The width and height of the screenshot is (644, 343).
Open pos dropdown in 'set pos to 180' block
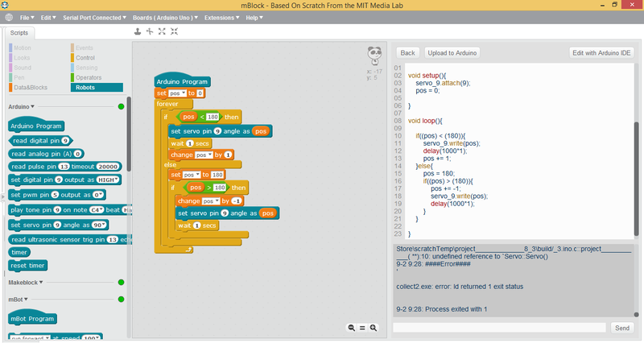point(192,175)
